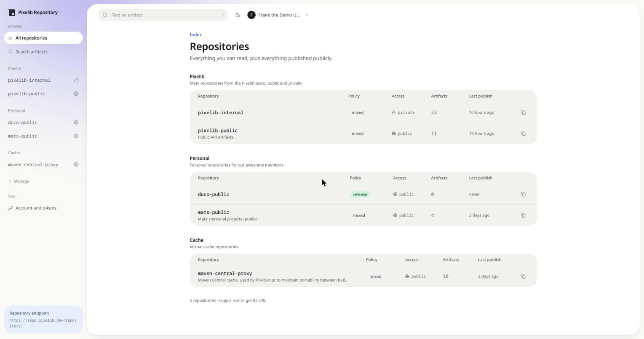Open mats-public repository in table
This screenshot has width=644, height=339.
[213, 212]
